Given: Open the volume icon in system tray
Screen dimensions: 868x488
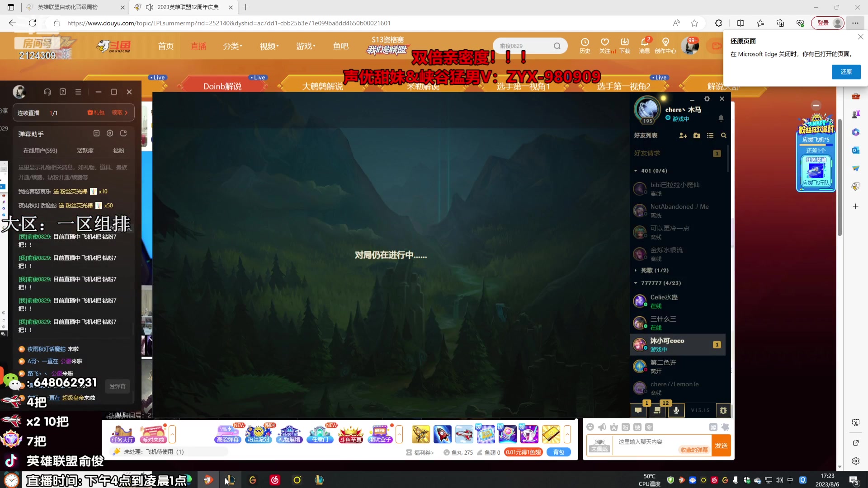Looking at the screenshot, I should [779, 480].
